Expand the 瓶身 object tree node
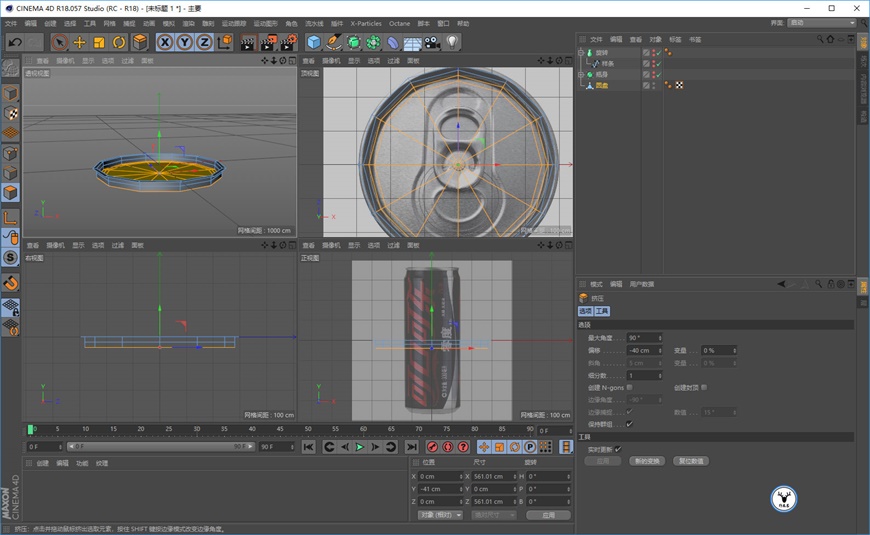 [581, 74]
